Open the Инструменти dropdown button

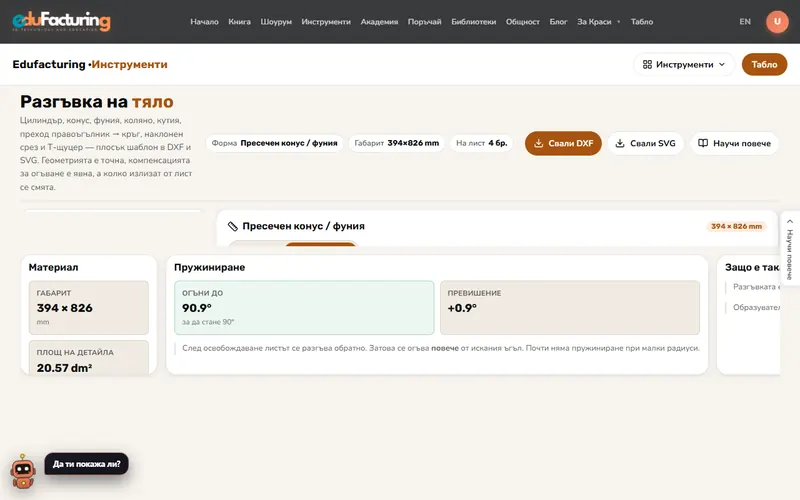[684, 64]
